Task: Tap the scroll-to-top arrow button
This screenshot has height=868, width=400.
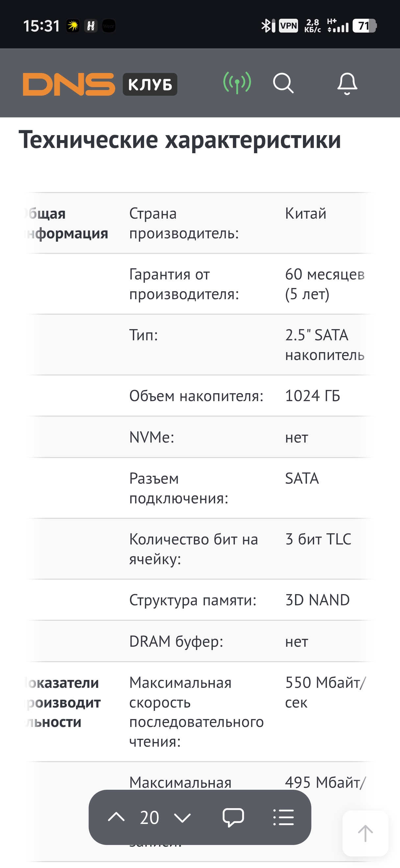Action: pos(365,833)
